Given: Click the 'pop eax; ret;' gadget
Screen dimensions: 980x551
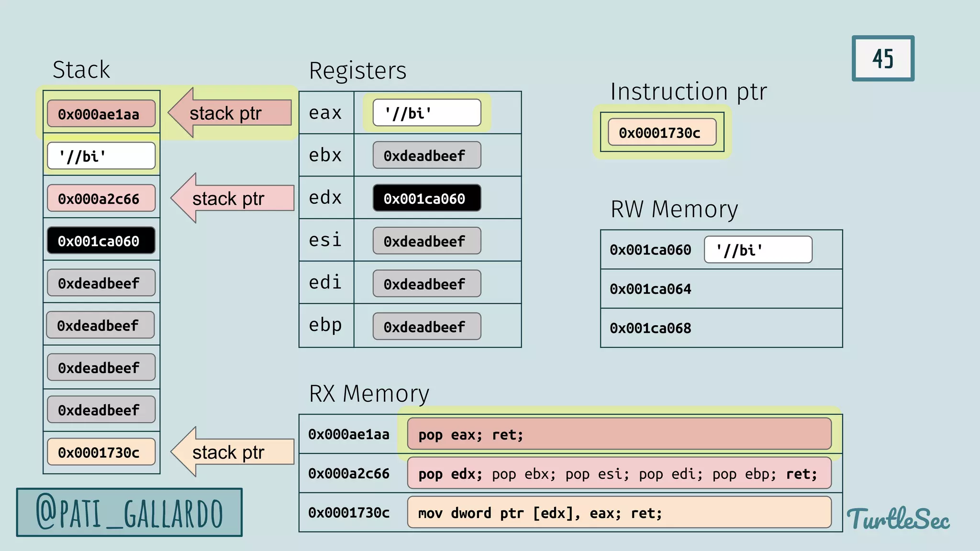Looking at the screenshot, I should tap(619, 434).
